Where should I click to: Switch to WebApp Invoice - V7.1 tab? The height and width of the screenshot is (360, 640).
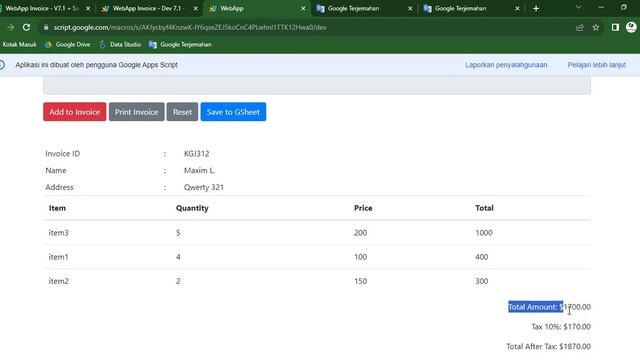[x=42, y=9]
